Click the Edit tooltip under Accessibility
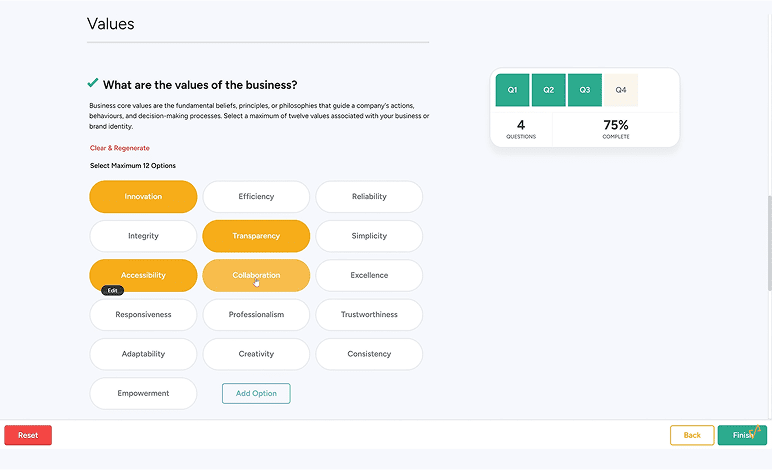This screenshot has height=470, width=772. 112,291
